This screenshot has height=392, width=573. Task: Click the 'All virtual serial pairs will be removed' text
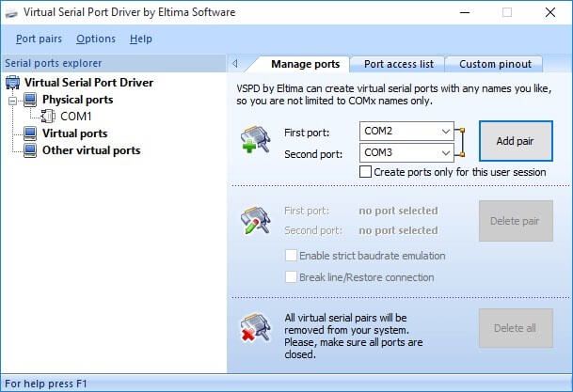[354, 337]
